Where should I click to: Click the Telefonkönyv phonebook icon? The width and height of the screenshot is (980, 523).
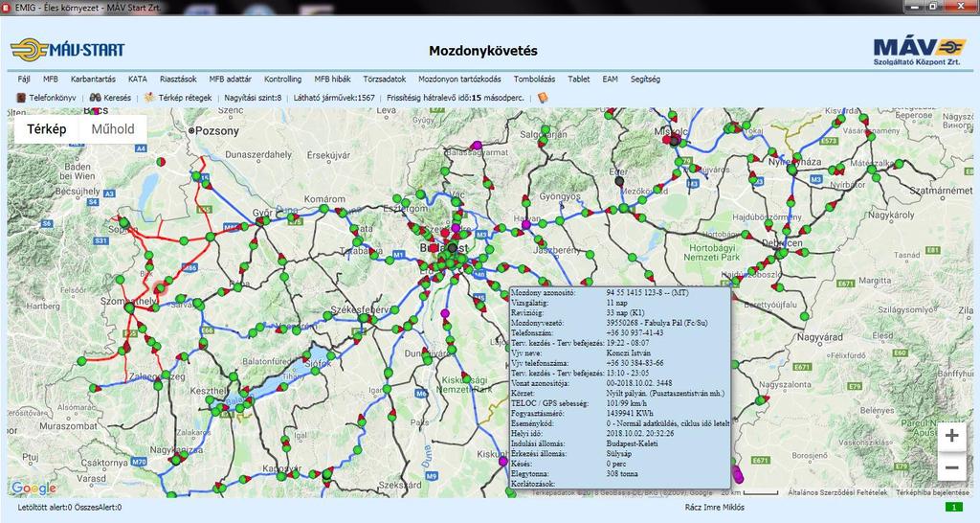(x=21, y=98)
